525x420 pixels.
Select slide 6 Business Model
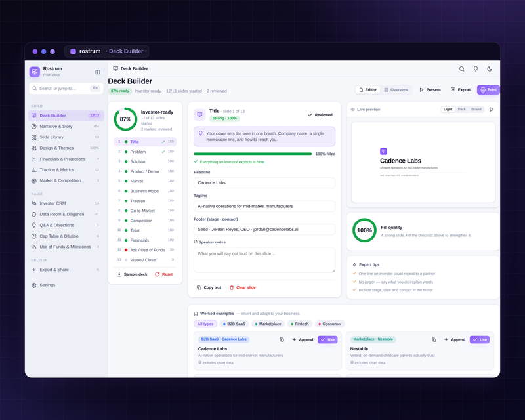(x=145, y=191)
